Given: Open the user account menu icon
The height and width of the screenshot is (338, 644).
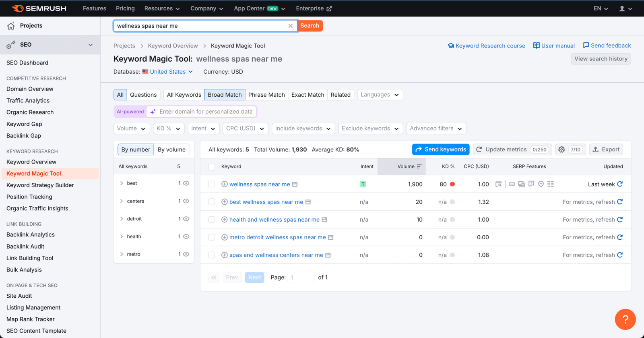Looking at the screenshot, I should pyautogui.click(x=625, y=8).
